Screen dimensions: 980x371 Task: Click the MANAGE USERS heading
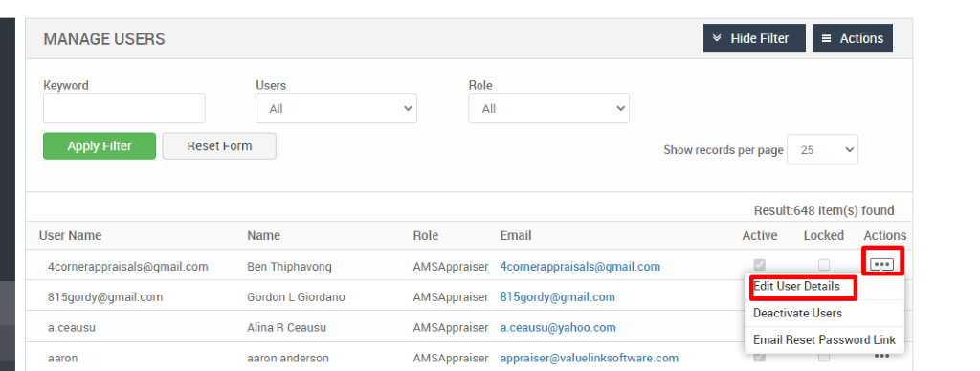click(x=104, y=38)
